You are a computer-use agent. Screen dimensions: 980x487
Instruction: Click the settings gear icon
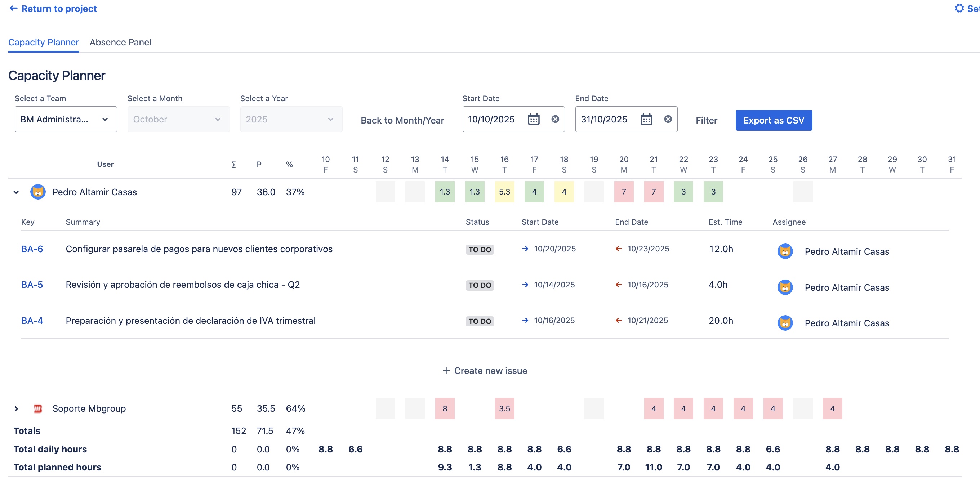(959, 8)
